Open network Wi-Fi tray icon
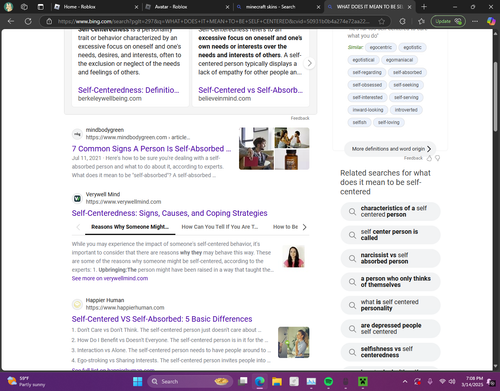The width and height of the screenshot is (500, 391). (442, 381)
